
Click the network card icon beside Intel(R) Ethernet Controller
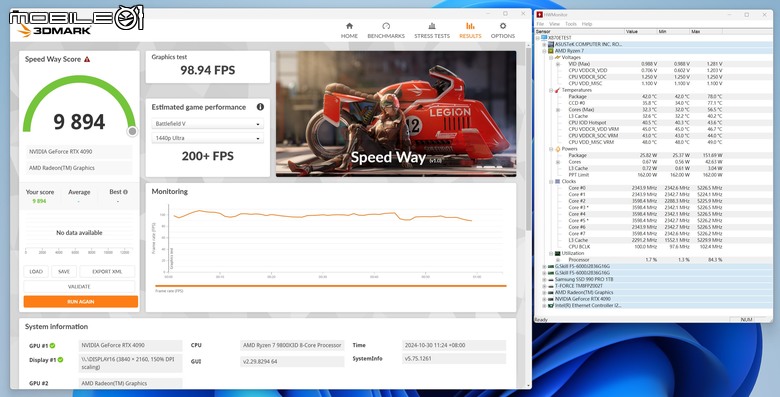[x=551, y=305]
